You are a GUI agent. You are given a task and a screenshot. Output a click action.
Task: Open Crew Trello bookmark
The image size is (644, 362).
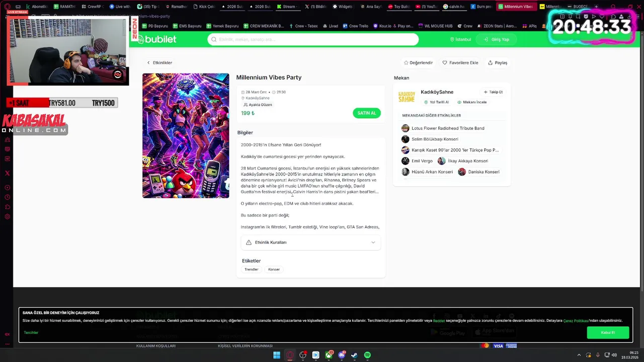pyautogui.click(x=355, y=26)
